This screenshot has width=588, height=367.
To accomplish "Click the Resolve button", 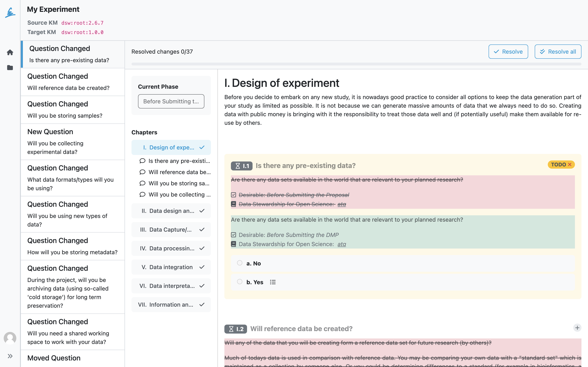I will pos(508,51).
